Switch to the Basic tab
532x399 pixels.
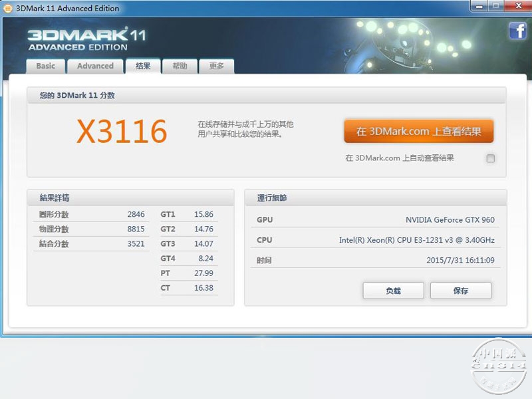pos(45,66)
